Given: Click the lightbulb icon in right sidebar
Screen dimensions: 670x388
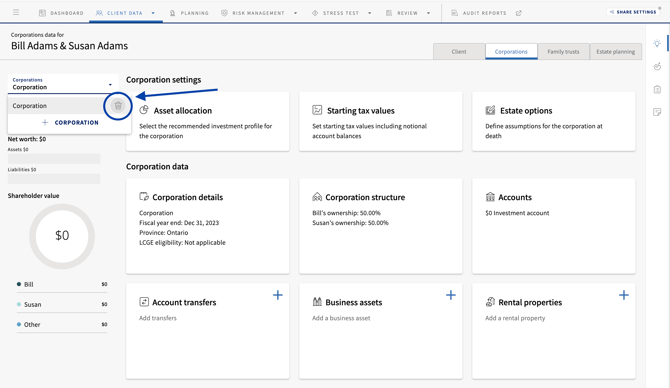Looking at the screenshot, I should 657,43.
